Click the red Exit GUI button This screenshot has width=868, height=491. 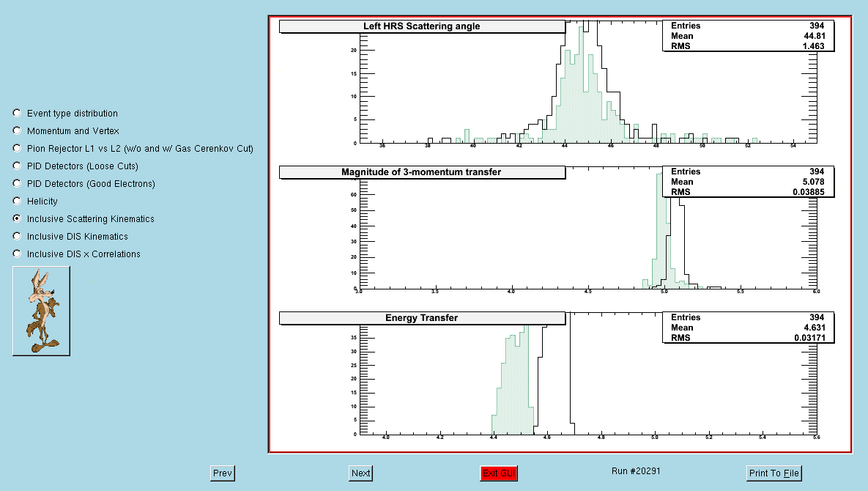499,473
